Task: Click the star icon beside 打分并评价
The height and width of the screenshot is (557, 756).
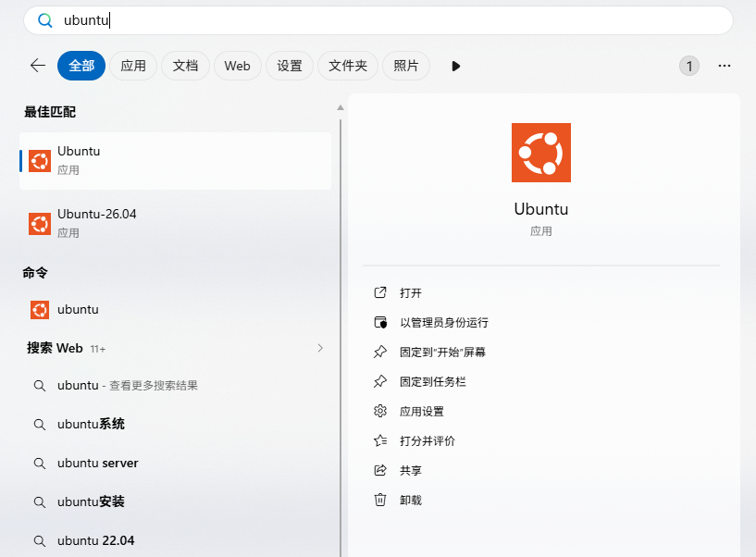Action: [x=380, y=440]
